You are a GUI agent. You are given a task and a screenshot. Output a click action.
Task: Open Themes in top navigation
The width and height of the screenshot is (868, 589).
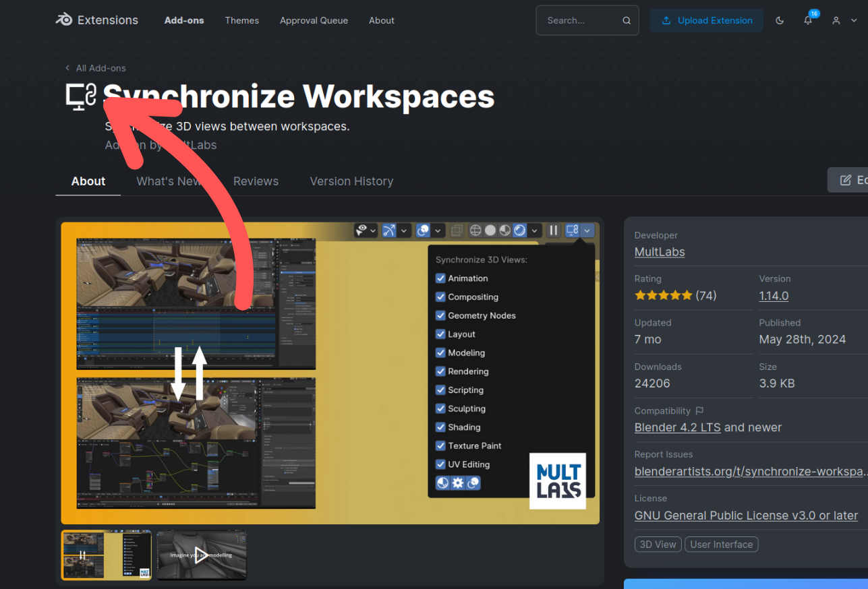coord(242,20)
